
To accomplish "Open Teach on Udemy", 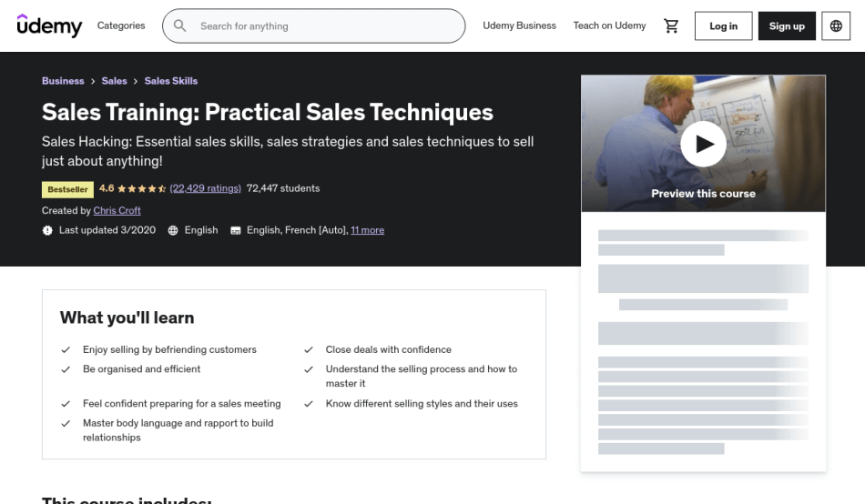I will 609,25.
